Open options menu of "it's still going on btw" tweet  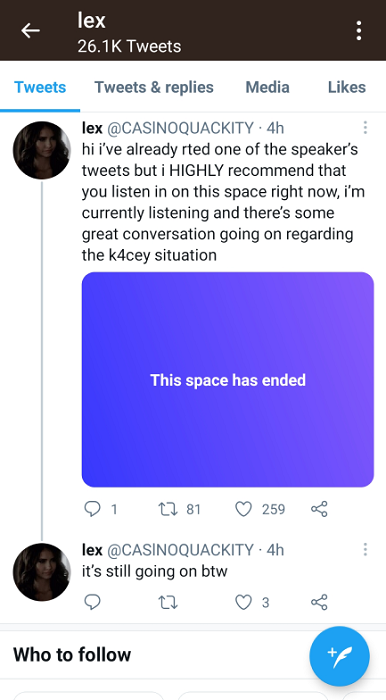[x=365, y=550]
